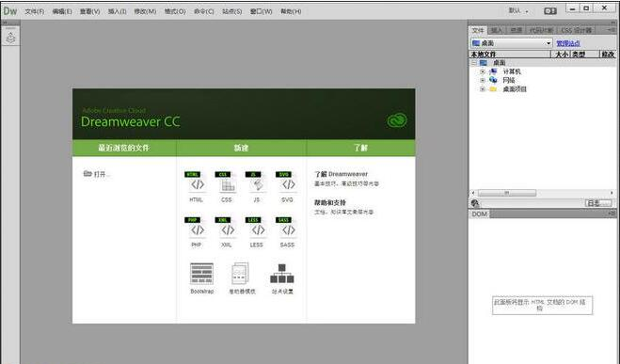620x364 pixels.
Task: Click the computer icon in file tree
Action: click(493, 71)
